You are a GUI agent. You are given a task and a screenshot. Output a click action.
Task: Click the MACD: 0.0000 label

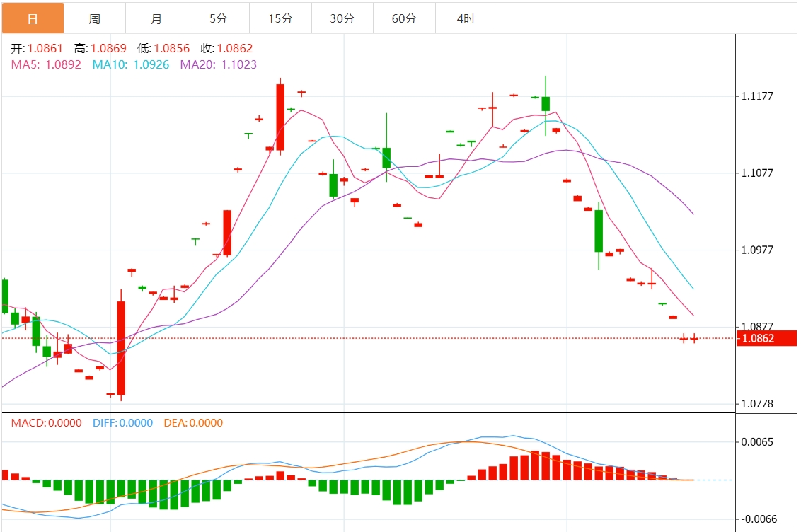click(47, 423)
